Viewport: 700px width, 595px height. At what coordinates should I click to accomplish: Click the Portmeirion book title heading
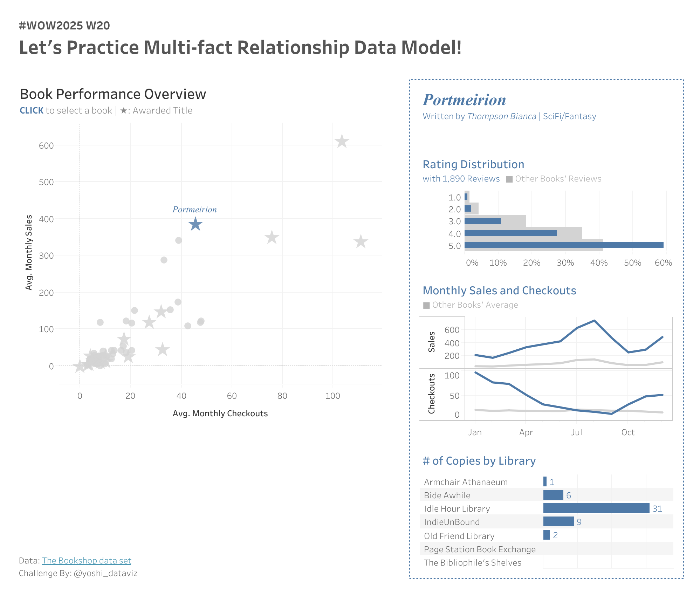(464, 100)
